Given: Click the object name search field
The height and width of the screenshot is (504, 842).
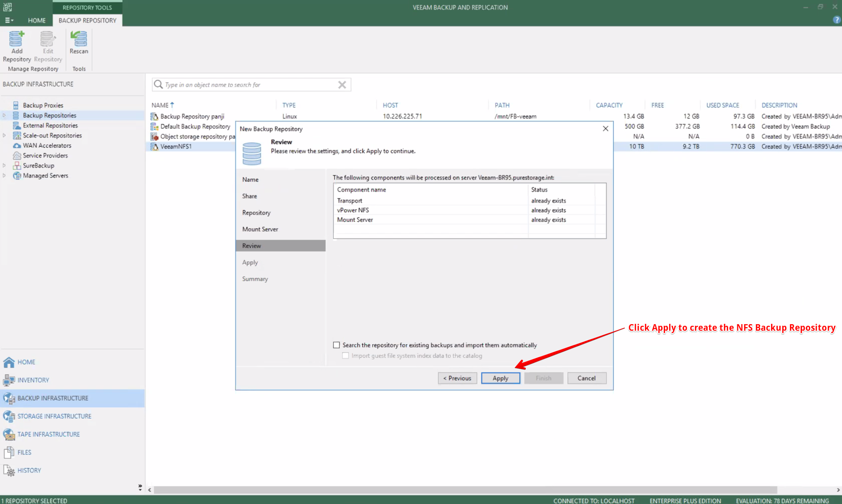Looking at the screenshot, I should coord(251,85).
